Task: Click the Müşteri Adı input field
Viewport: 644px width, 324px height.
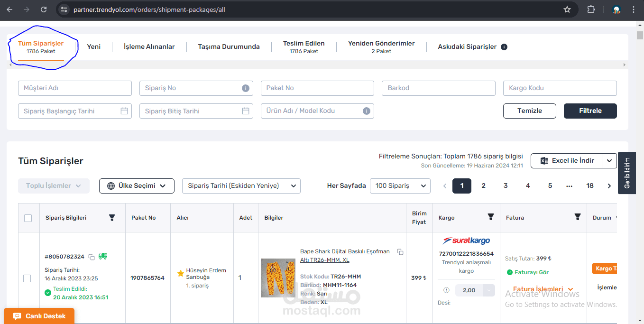Action: 75,88
